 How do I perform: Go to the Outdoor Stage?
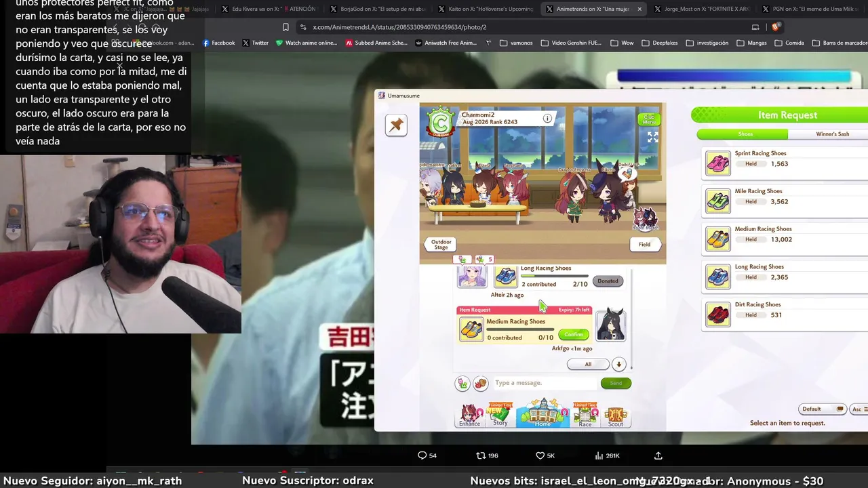pyautogui.click(x=441, y=244)
